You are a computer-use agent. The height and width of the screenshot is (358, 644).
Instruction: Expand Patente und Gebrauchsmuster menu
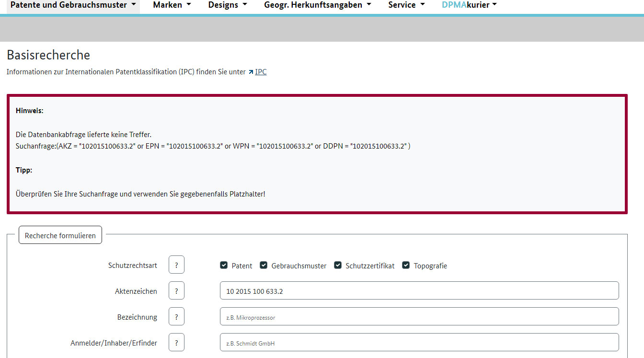coord(73,5)
